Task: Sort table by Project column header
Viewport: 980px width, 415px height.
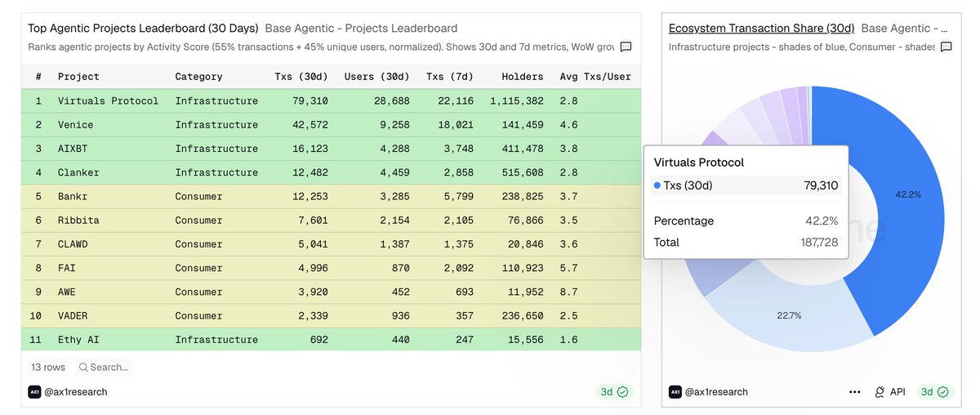Action: [78, 77]
